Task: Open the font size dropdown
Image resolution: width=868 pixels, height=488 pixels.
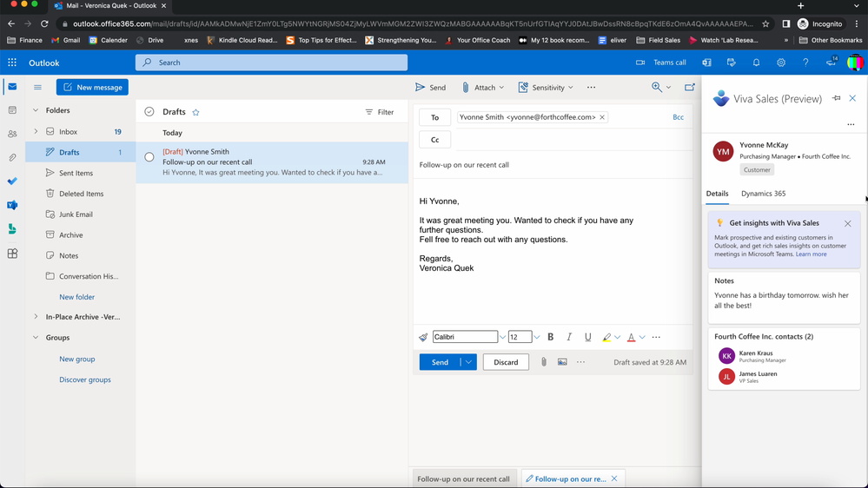Action: (536, 337)
